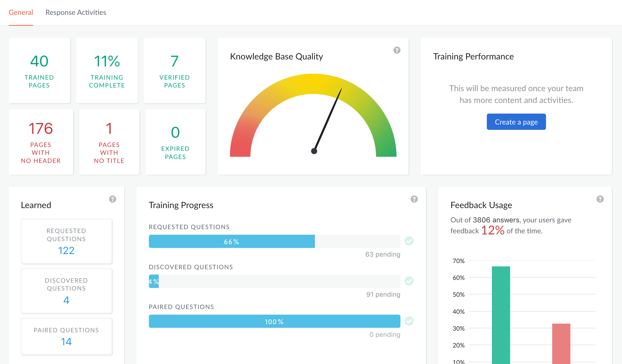622x364 pixels.
Task: Switch to the General tab
Action: click(21, 13)
